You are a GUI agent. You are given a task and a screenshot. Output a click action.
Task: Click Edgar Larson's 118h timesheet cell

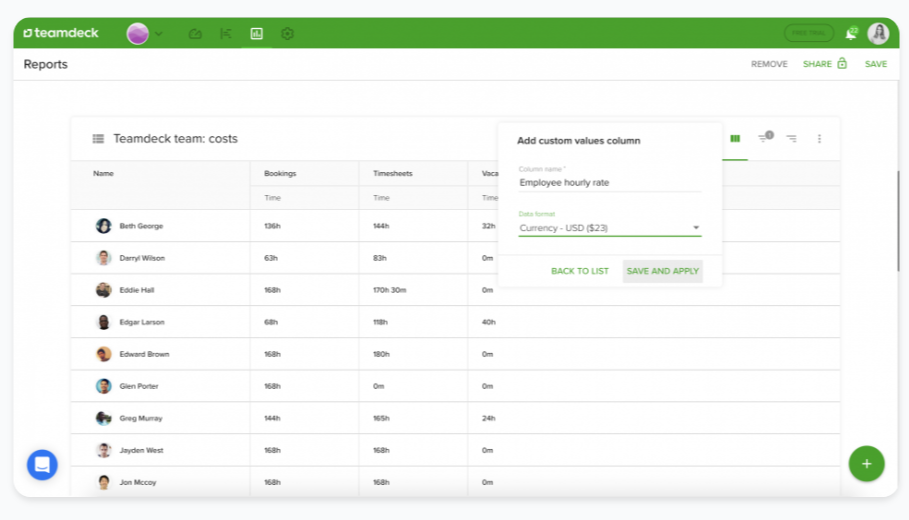(380, 322)
